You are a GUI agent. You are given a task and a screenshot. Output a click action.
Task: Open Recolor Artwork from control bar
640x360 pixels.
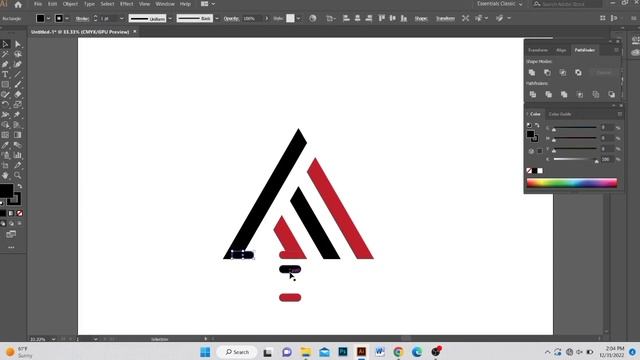click(x=313, y=18)
